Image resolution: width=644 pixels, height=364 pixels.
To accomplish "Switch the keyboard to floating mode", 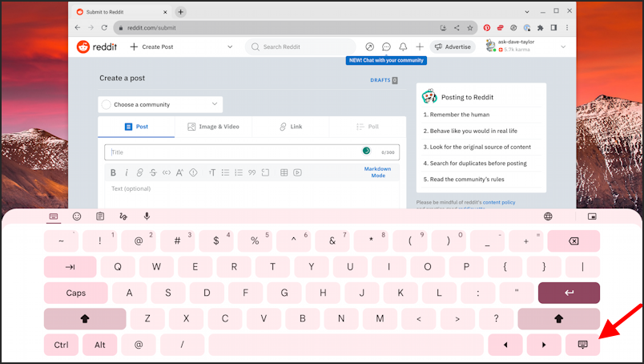I will click(593, 216).
